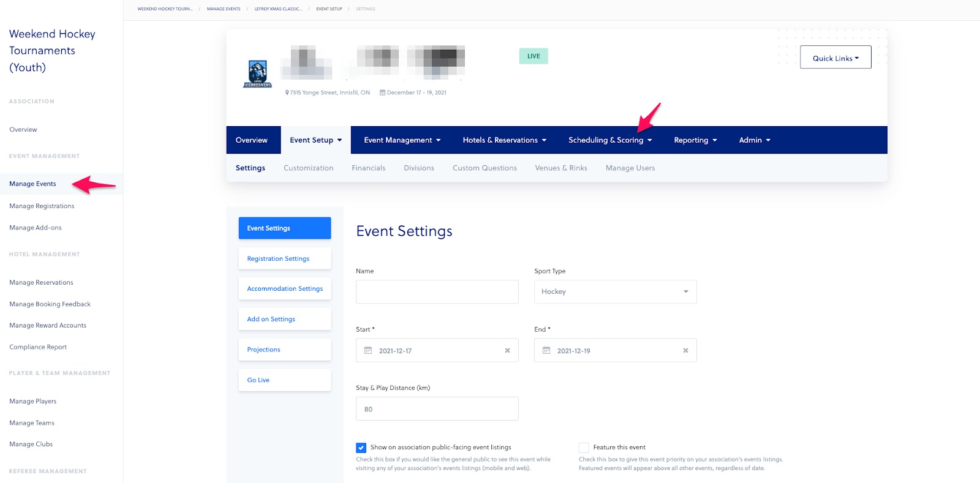Open Compliance Report in sidebar
Screen dimensions: 980x483
point(38,347)
